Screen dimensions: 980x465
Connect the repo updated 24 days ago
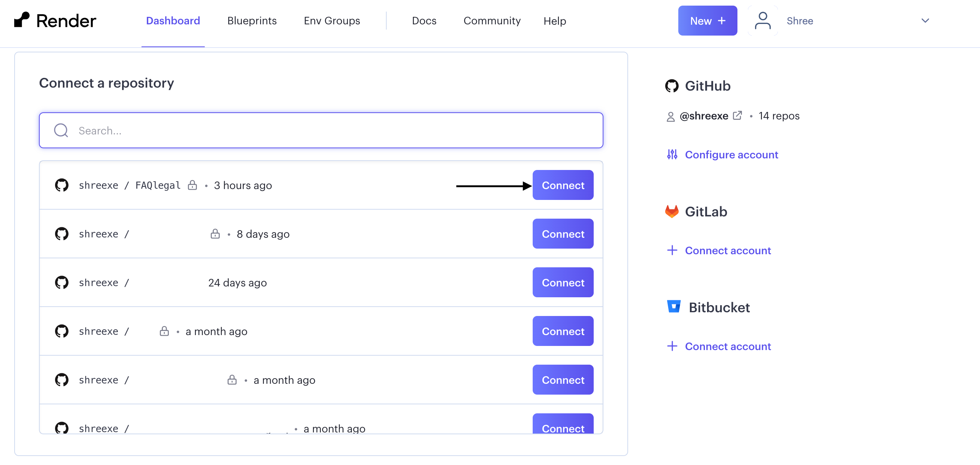(x=563, y=282)
